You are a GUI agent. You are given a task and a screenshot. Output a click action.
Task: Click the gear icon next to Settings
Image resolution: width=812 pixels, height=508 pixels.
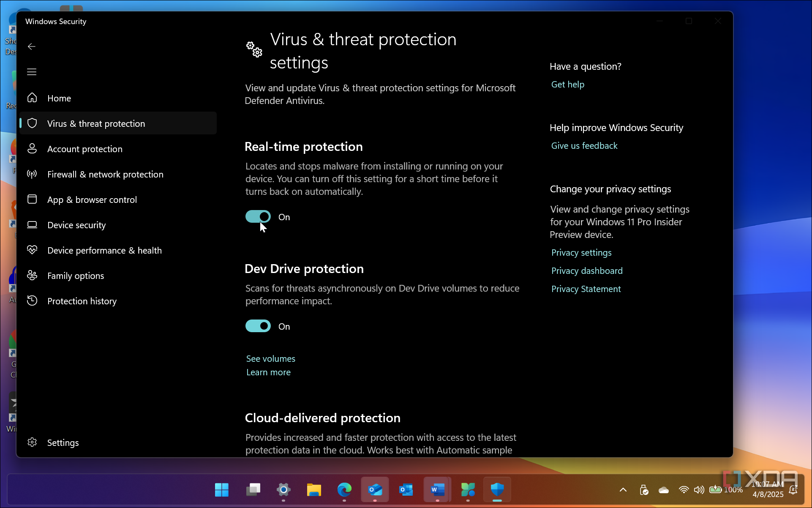pos(32,442)
